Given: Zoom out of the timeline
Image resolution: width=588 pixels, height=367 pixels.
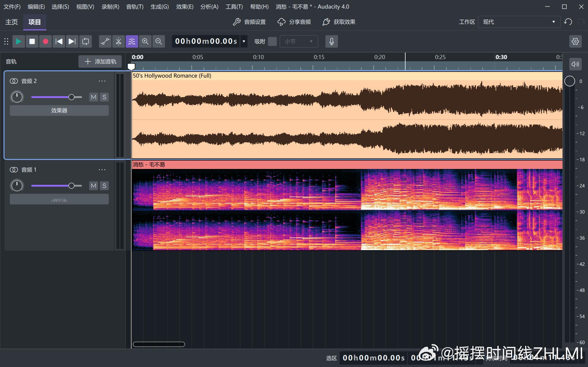Looking at the screenshot, I should [x=159, y=41].
